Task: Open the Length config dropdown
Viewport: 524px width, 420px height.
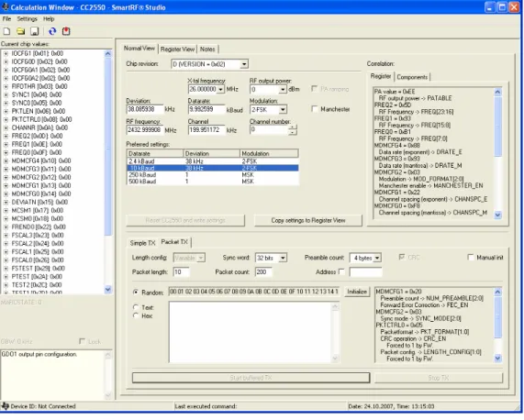Action: [x=201, y=258]
